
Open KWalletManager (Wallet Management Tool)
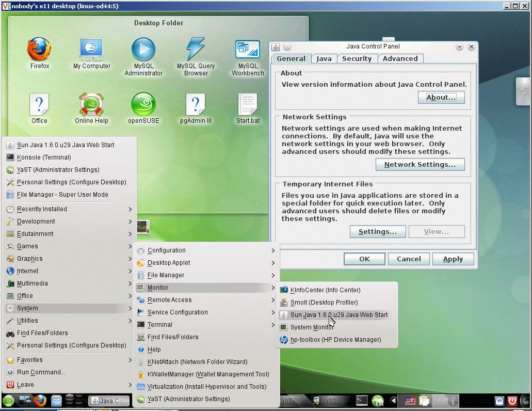(x=206, y=374)
